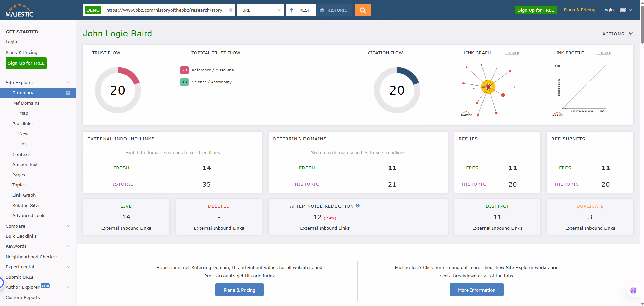The width and height of the screenshot is (644, 306).
Task: Open Submit URLs
Action: [20, 277]
